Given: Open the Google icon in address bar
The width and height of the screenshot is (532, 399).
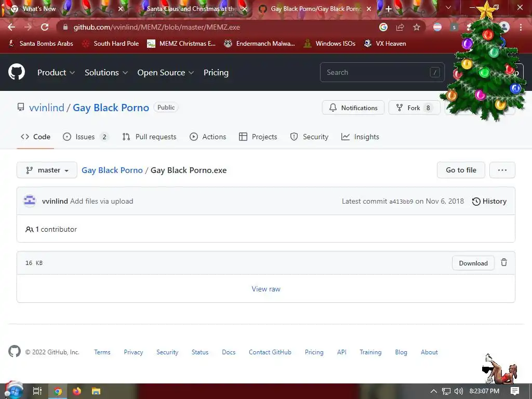Looking at the screenshot, I should 383,27.
